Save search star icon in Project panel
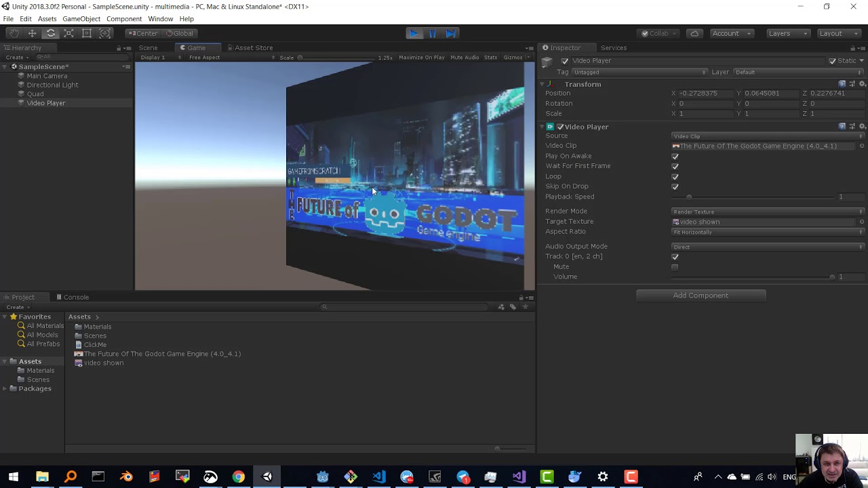 (525, 307)
